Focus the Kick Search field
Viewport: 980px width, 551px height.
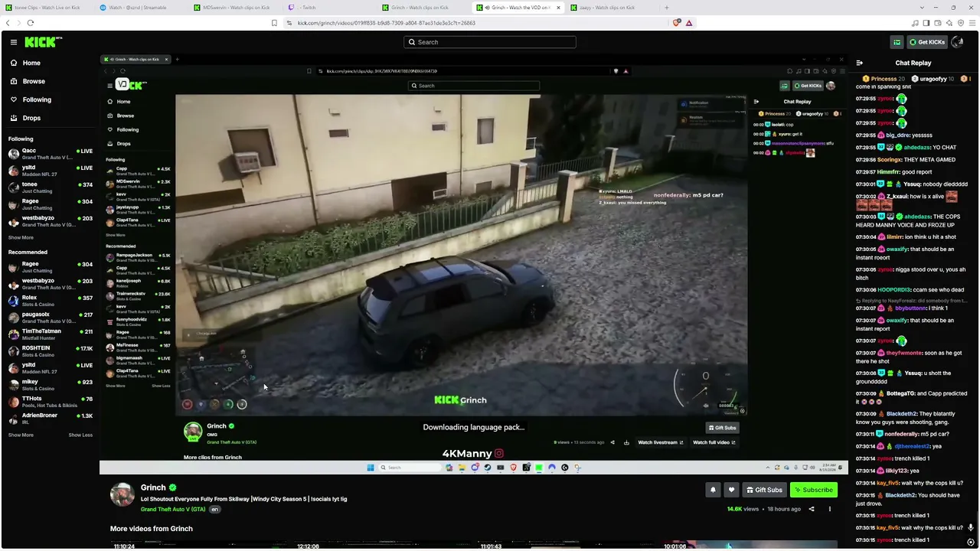(490, 42)
